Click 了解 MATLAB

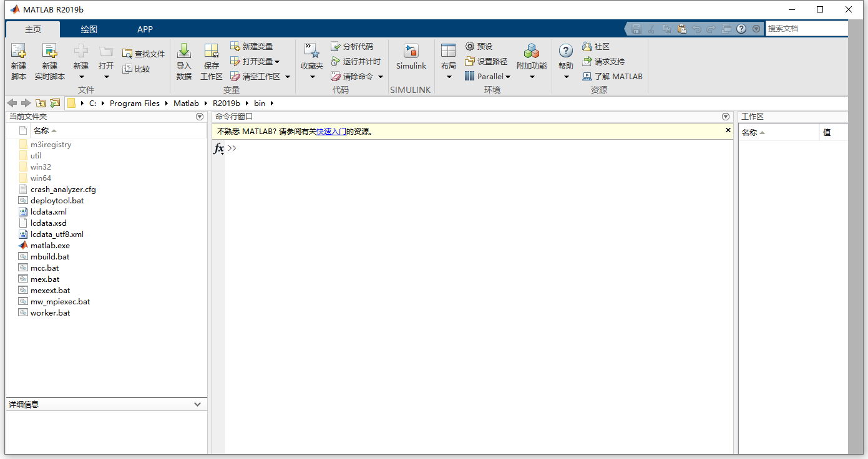612,77
